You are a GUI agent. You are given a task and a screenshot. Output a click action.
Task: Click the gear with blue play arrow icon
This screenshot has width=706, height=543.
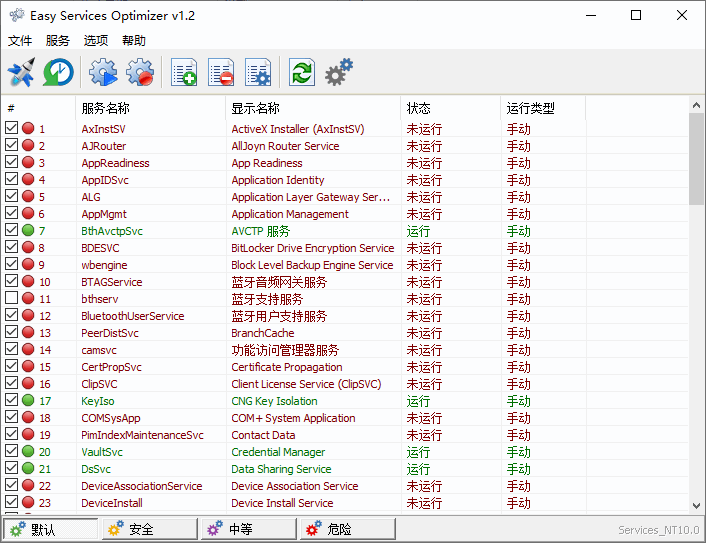pyautogui.click(x=103, y=72)
